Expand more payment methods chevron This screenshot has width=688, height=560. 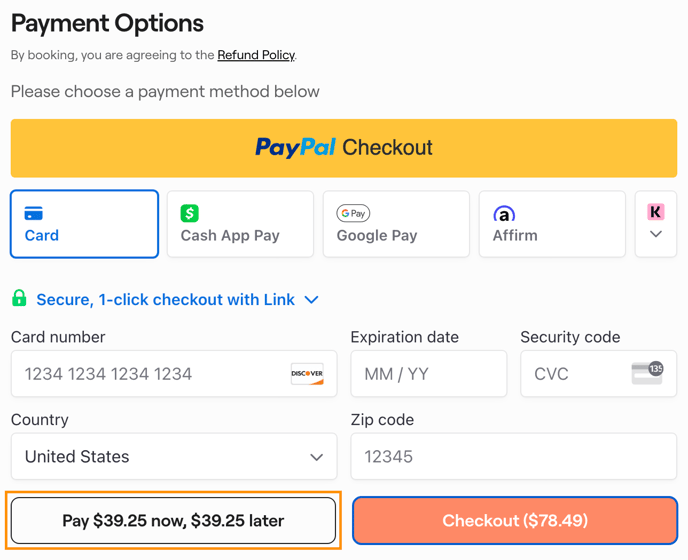[x=656, y=234]
